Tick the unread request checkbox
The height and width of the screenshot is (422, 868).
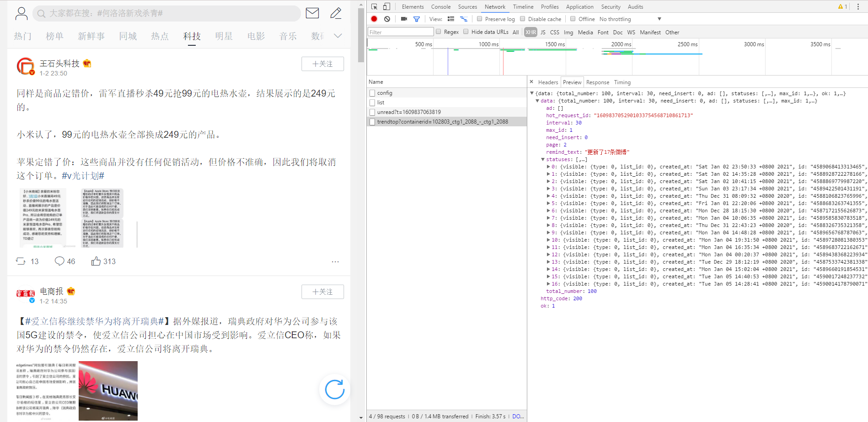click(x=372, y=112)
